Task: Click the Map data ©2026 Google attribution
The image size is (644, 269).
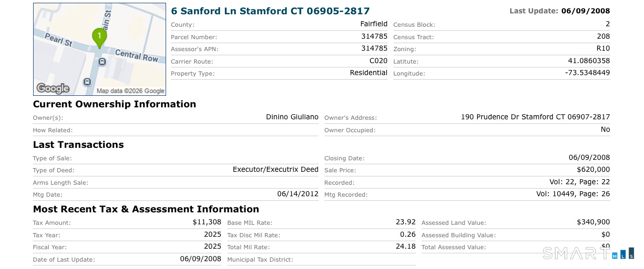Action: [130, 91]
